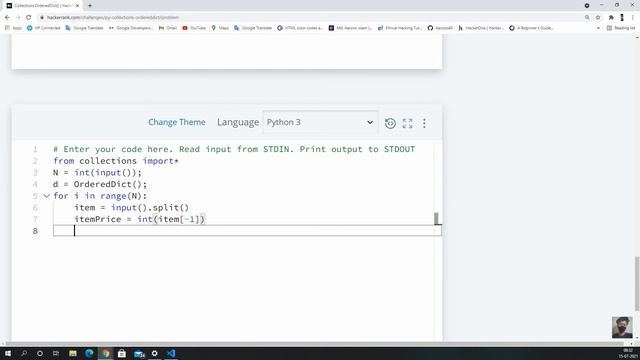Open the Chrome extensions puzzle icon
Image resolution: width=640 pixels, height=360 pixels.
(611, 18)
